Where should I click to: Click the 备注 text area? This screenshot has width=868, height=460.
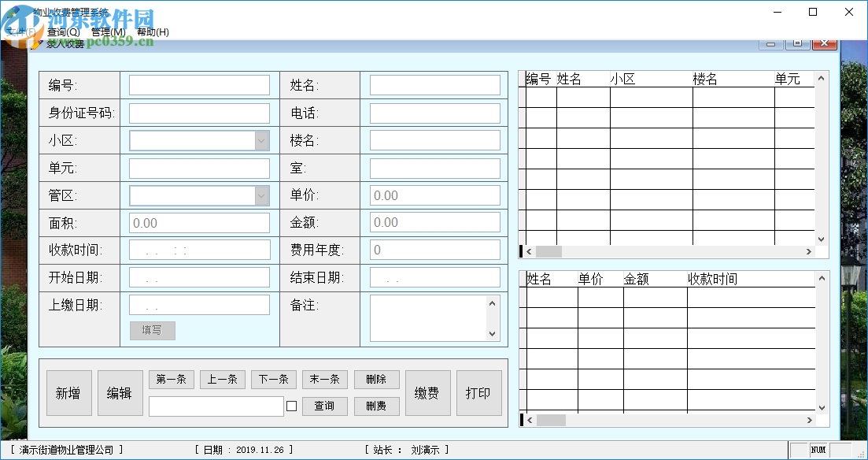coord(428,318)
